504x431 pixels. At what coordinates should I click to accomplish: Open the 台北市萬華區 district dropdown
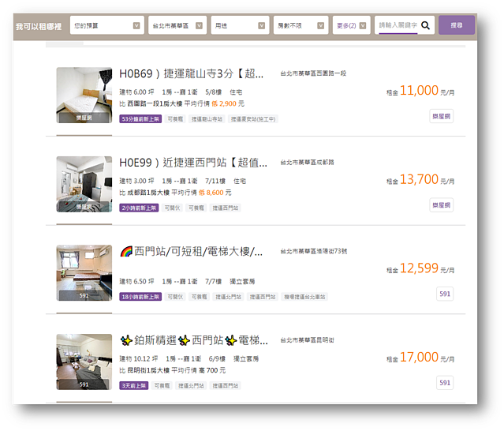(x=177, y=25)
